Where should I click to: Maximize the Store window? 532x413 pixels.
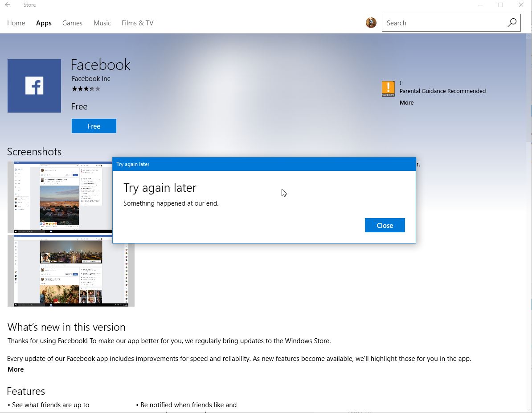501,5
